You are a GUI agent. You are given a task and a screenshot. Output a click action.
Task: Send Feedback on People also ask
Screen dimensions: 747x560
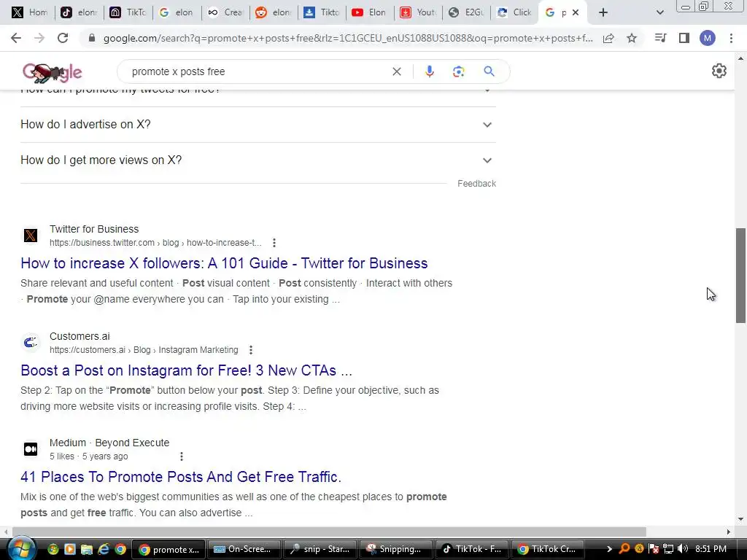pyautogui.click(x=476, y=184)
